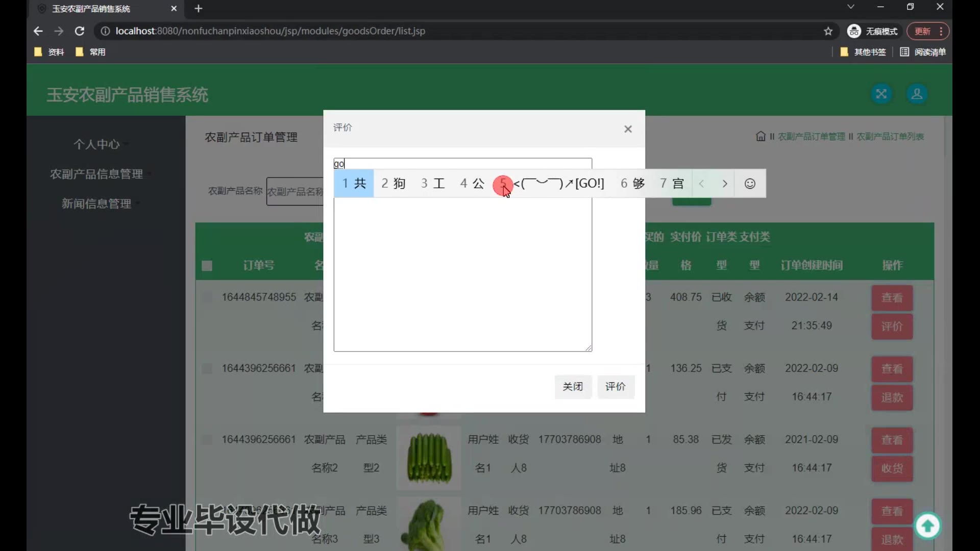980x551 pixels.
Task: Click the fullscreen toggle icon in header
Action: pos(881,94)
